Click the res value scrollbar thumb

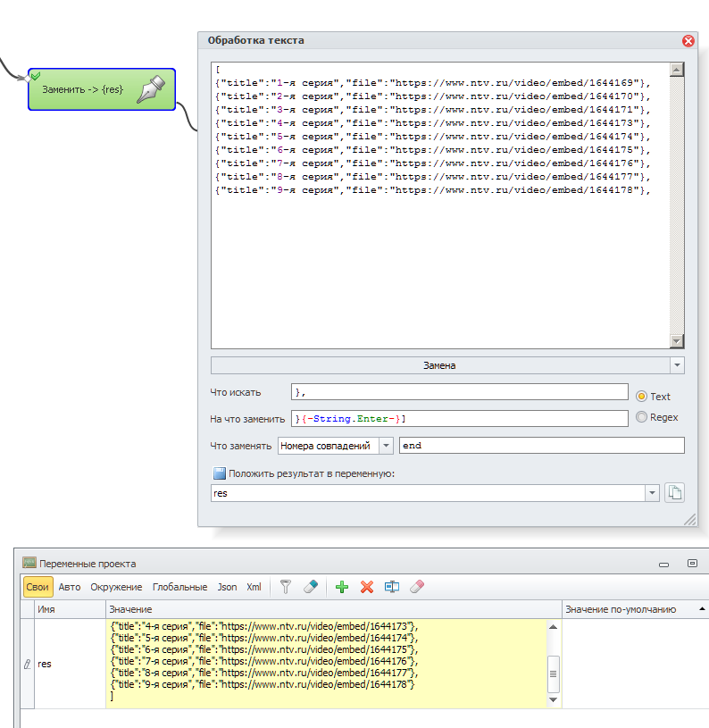click(x=553, y=674)
